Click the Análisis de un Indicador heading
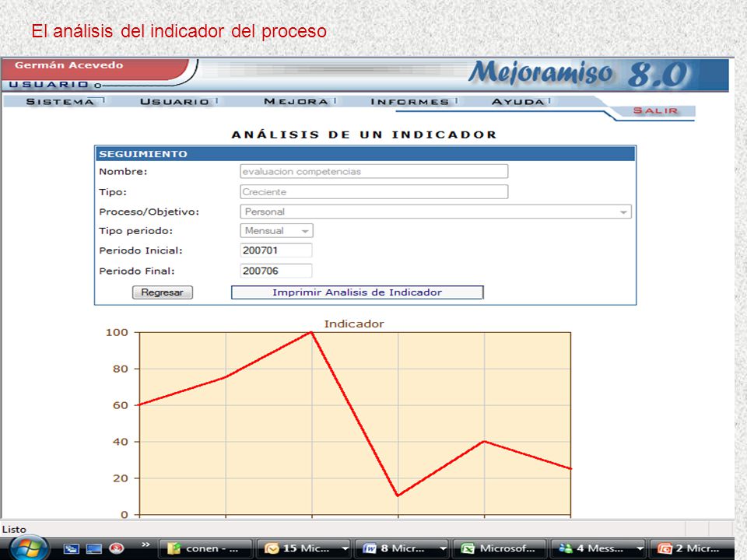This screenshot has height=560, width=747. tap(364, 135)
